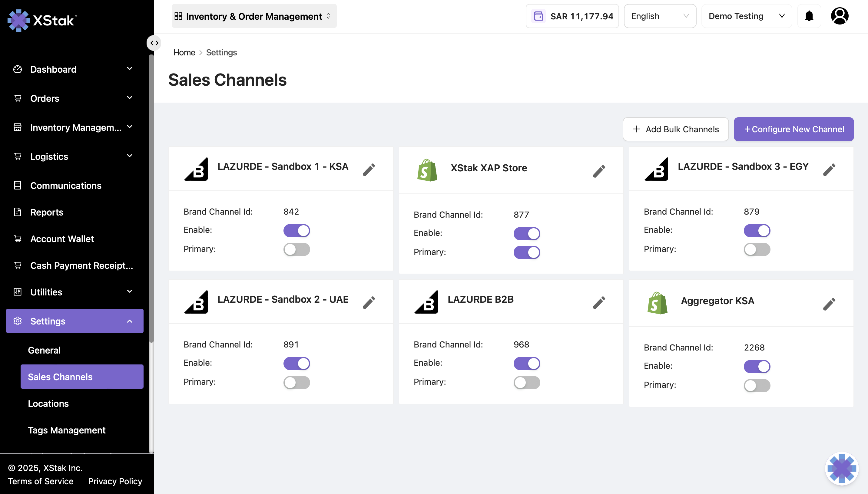This screenshot has width=868, height=494.
Task: Click the wallet balance icon
Action: (538, 16)
